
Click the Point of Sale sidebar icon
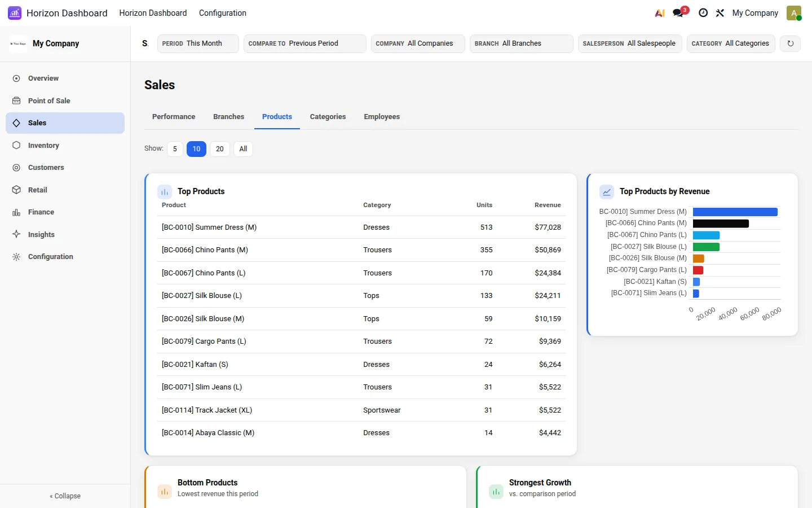(x=16, y=100)
